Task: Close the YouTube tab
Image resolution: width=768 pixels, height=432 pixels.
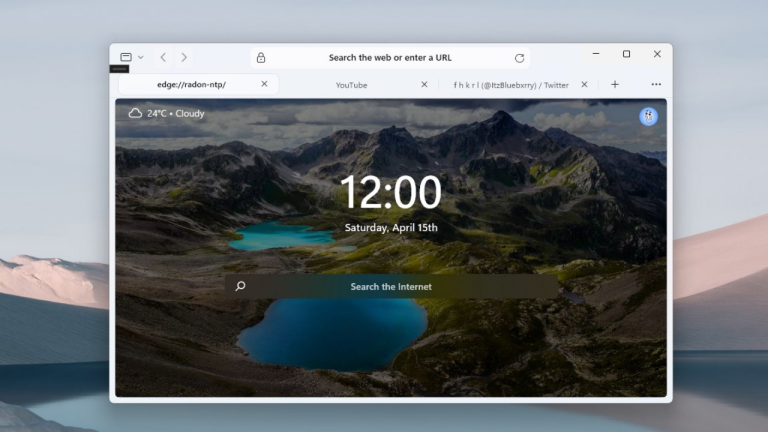Action: (424, 84)
